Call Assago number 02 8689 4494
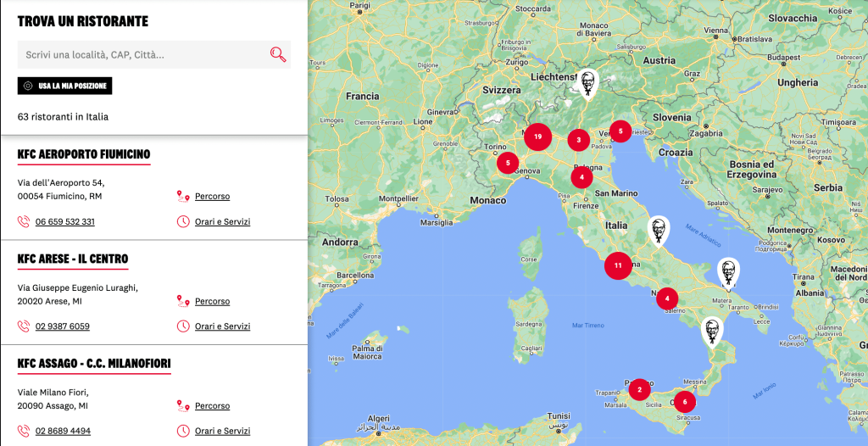 coord(63,431)
